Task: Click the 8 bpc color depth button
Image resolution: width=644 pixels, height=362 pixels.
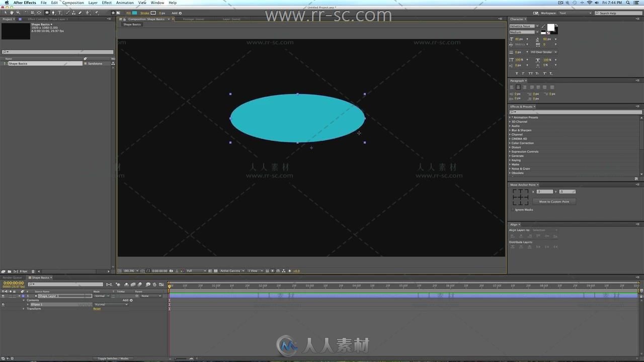Action: point(24,271)
